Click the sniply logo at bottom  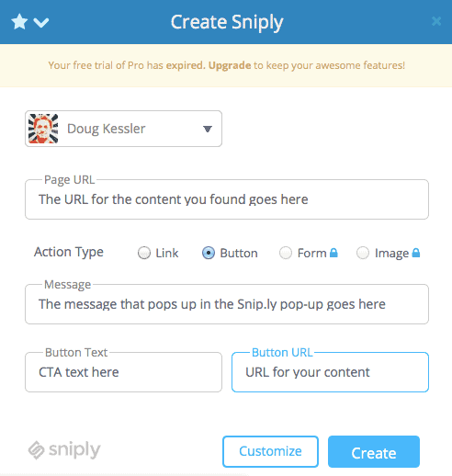[64, 450]
